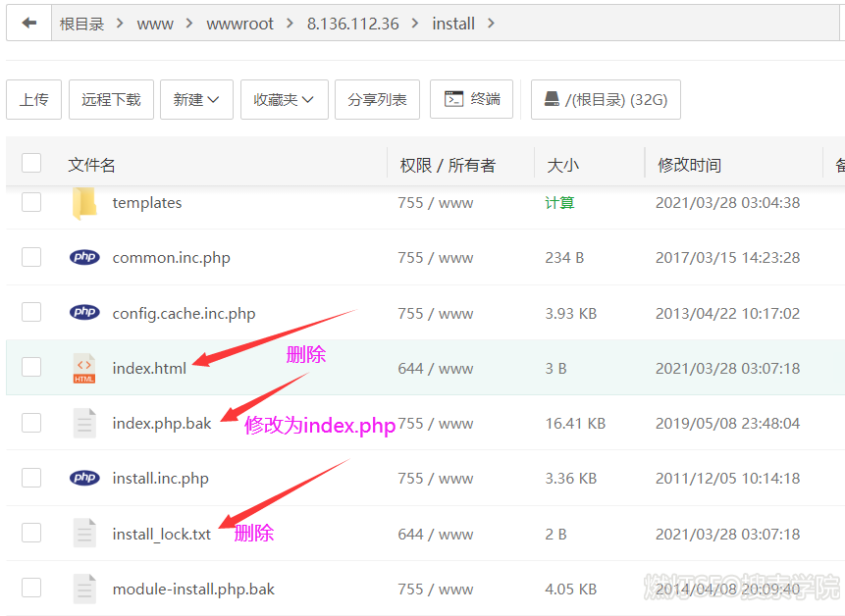Viewport: 845px width, 616px height.
Task: Click the back arrow in the path bar
Action: point(28,24)
